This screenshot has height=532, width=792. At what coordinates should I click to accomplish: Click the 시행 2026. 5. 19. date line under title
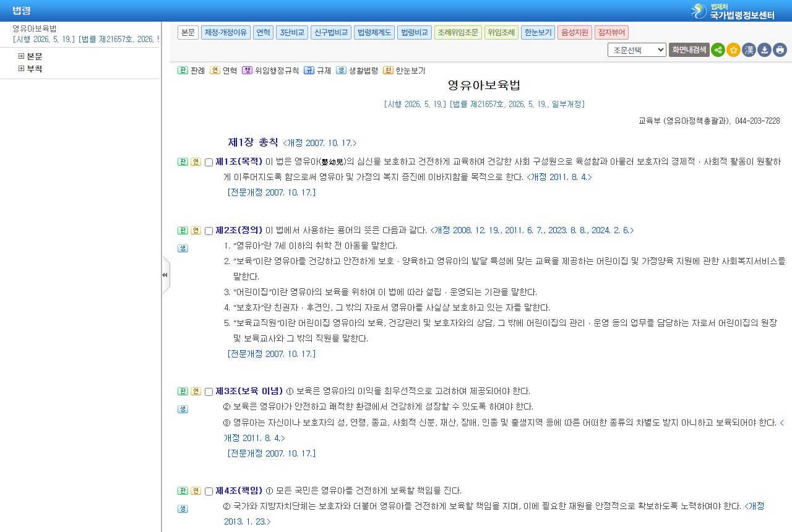click(x=484, y=104)
